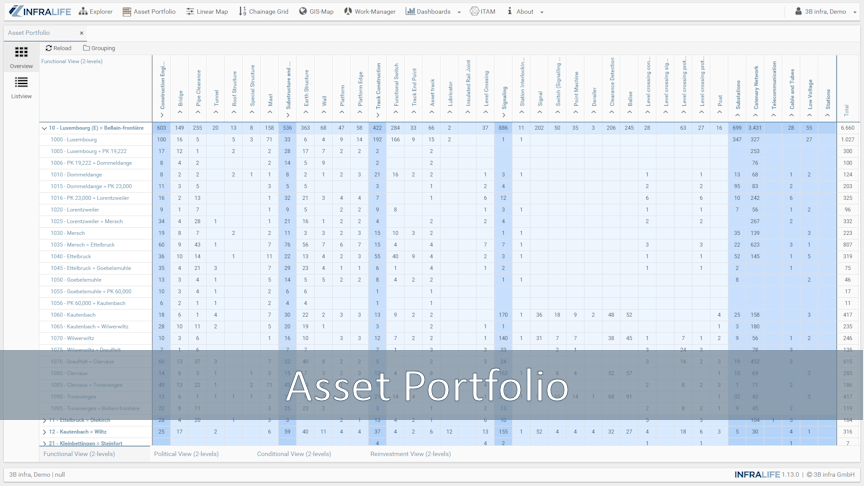Collapse the 10 - Luxembourg (E) tree row

click(44, 128)
